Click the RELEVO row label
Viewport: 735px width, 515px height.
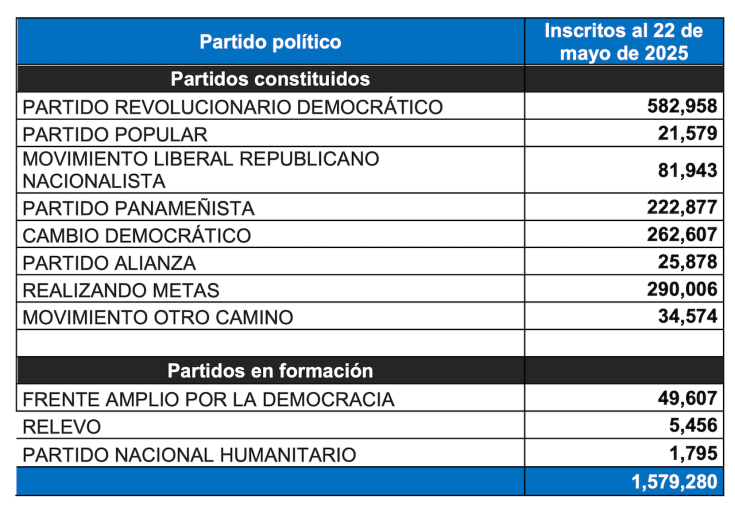pos(61,427)
